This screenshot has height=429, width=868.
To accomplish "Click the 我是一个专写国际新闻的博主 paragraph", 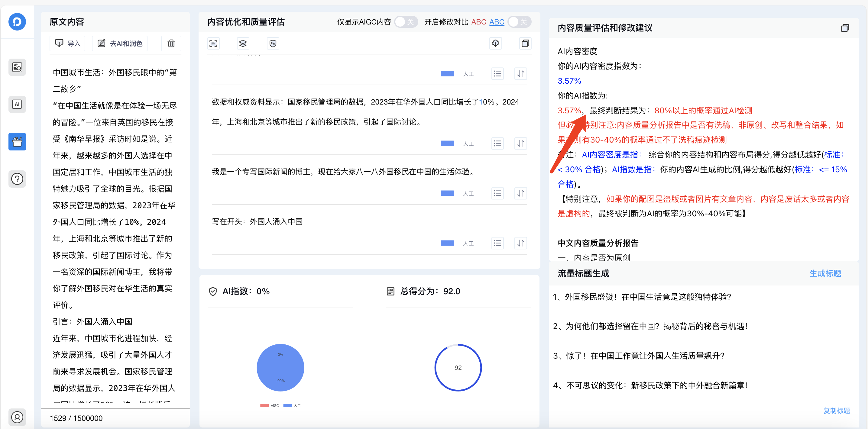I will coord(344,172).
